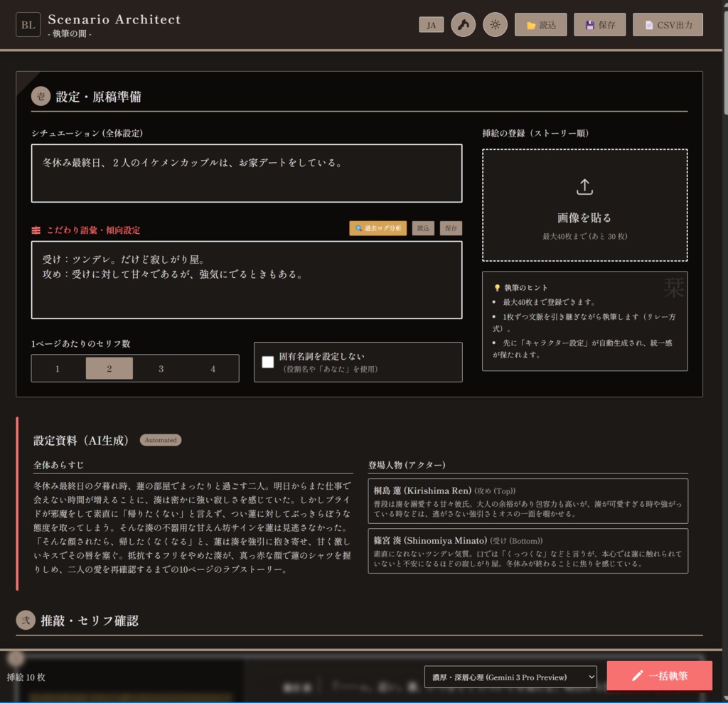Click the small 保存 button for vocabulary settings

pos(452,229)
